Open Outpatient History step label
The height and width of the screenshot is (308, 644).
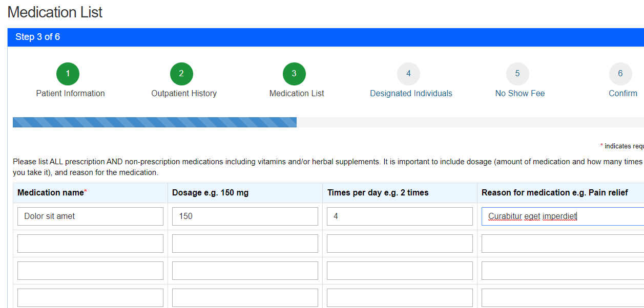pyautogui.click(x=184, y=93)
